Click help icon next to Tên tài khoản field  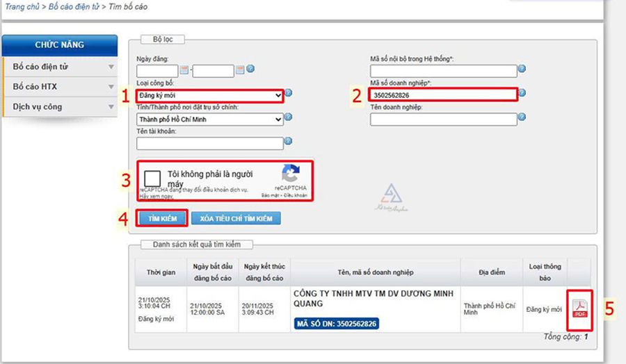(289, 142)
